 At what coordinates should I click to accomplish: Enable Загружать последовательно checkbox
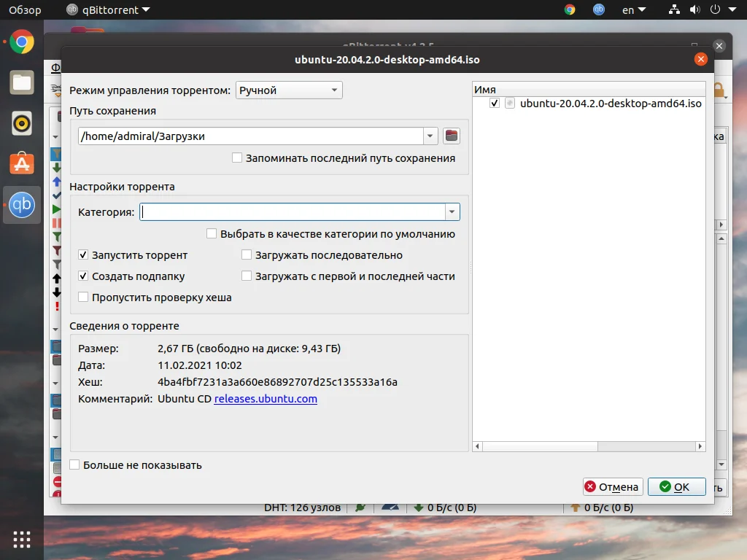(x=247, y=254)
